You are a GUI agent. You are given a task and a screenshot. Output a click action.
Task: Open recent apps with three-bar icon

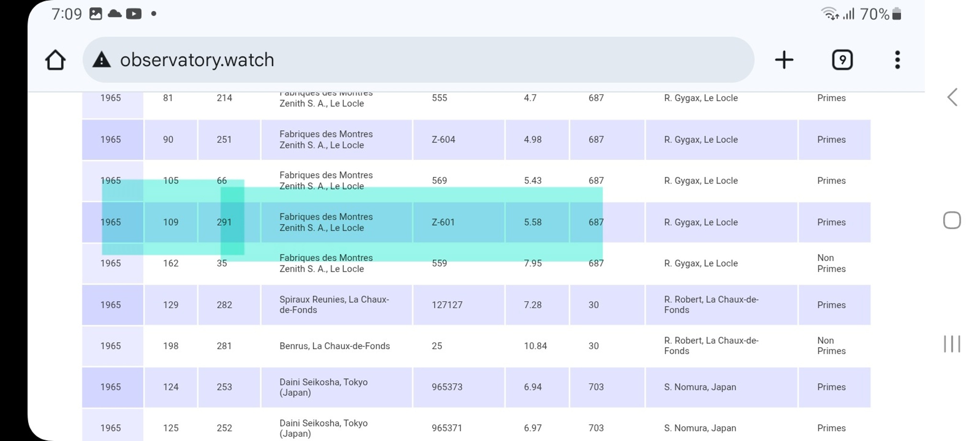[952, 344]
